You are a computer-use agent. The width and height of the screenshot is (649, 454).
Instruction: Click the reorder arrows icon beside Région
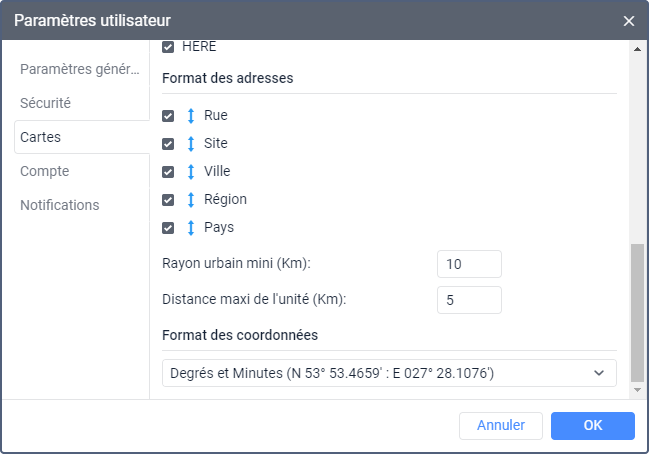point(191,200)
